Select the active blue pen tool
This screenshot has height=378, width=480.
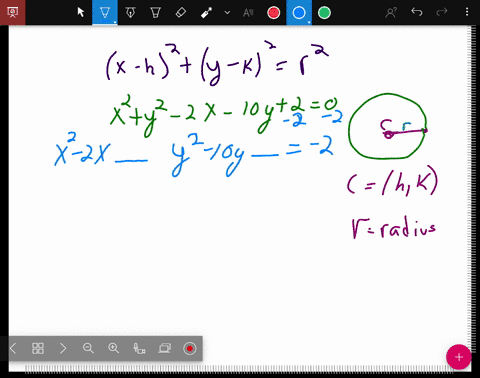click(x=105, y=12)
